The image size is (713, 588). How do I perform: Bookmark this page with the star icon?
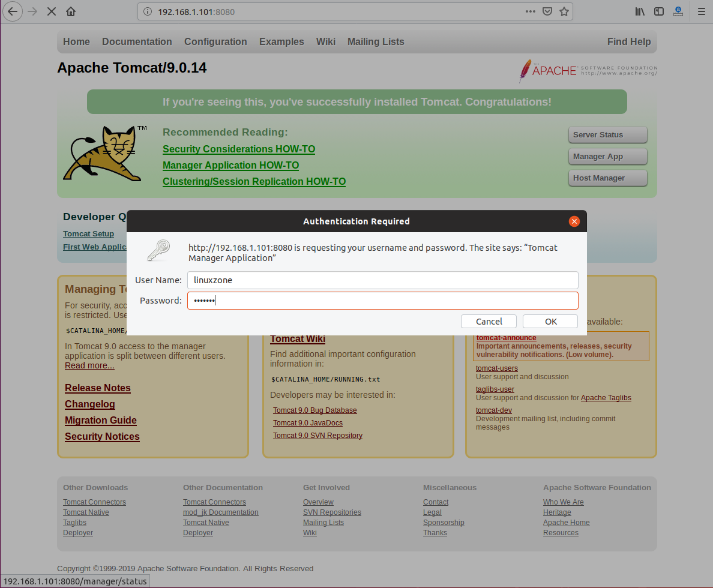pyautogui.click(x=564, y=11)
